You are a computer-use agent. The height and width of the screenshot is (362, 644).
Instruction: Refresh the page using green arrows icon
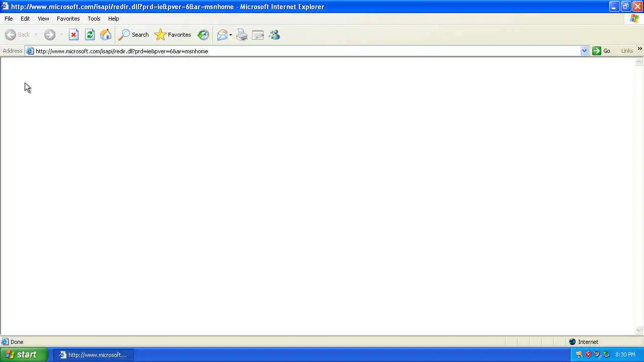(90, 35)
